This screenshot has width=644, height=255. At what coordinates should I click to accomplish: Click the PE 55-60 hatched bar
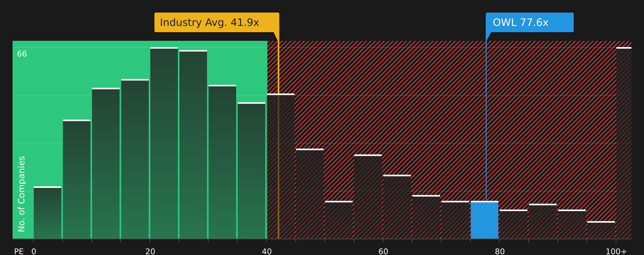368,197
